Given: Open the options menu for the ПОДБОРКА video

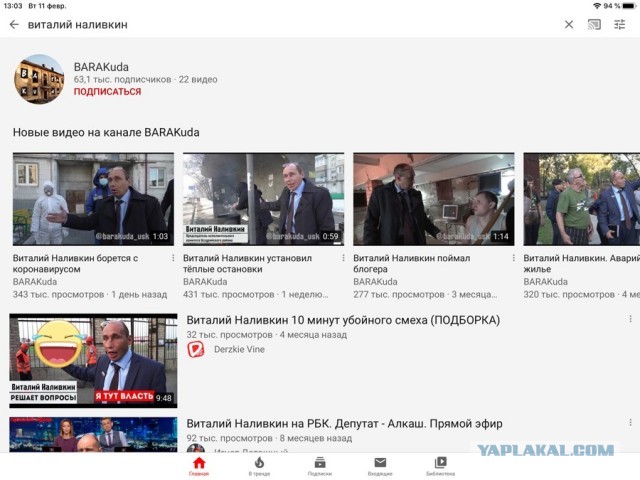Looking at the screenshot, I should point(630,319).
